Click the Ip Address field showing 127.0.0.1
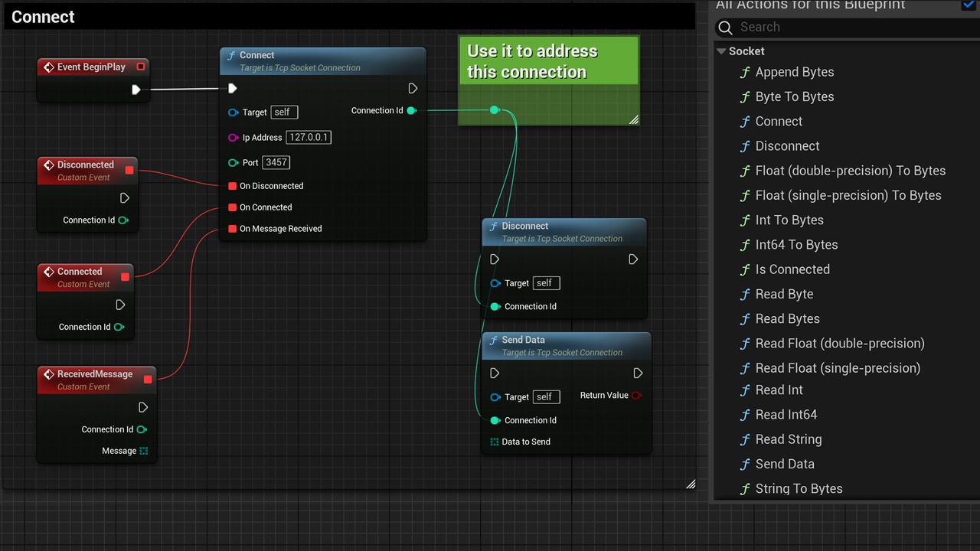 309,138
